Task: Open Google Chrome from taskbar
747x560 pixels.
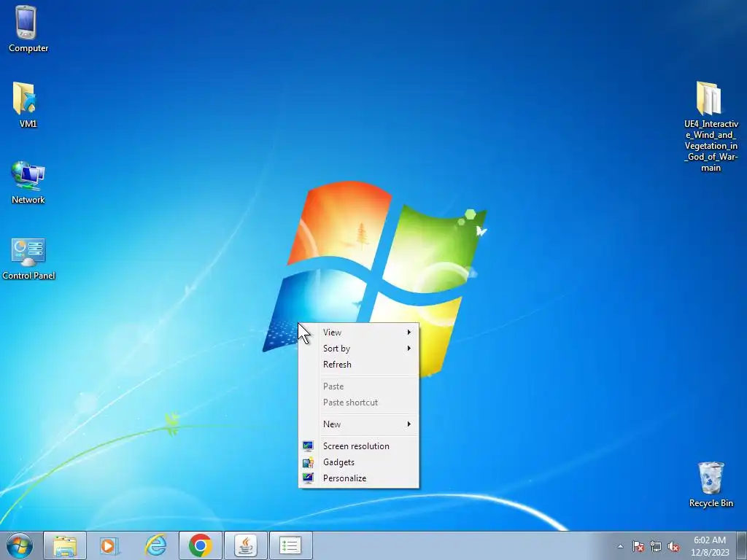Action: tap(201, 545)
